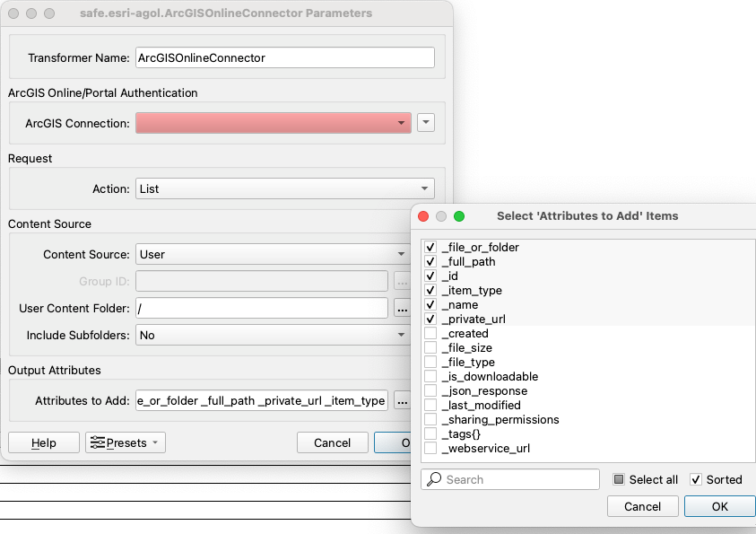756x534 pixels.
Task: Open the Include Subfolders dropdown
Action: coord(273,336)
